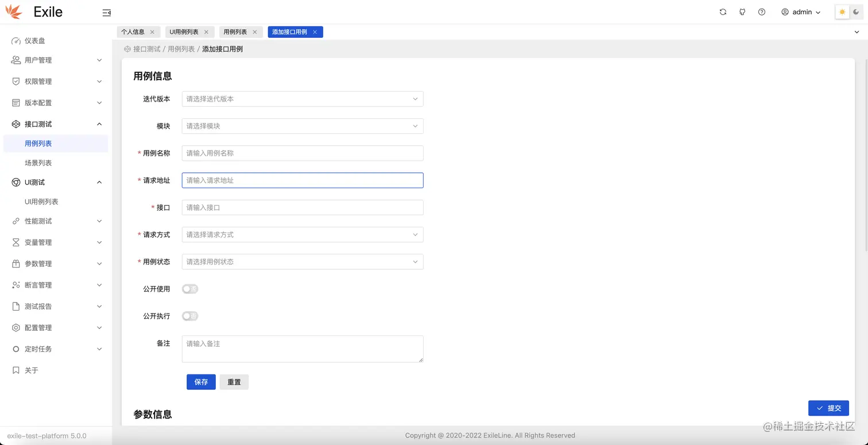Close the 添加接口用例 tab
The image size is (868, 445).
315,32
